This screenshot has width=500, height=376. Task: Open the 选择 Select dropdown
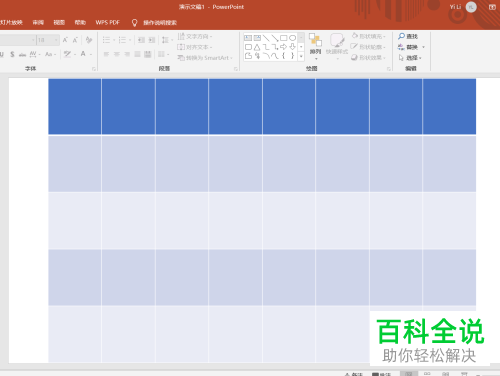(410, 58)
